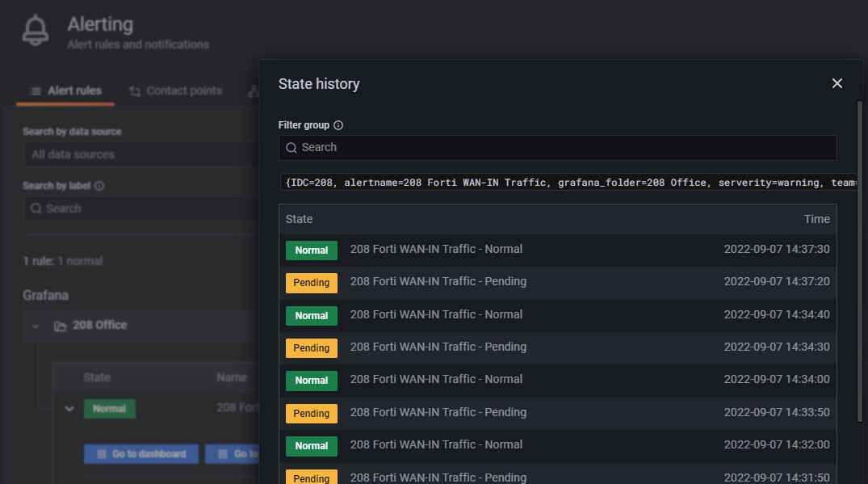Open the All data sources dropdown
Image resolution: width=868 pixels, height=484 pixels.
click(141, 154)
